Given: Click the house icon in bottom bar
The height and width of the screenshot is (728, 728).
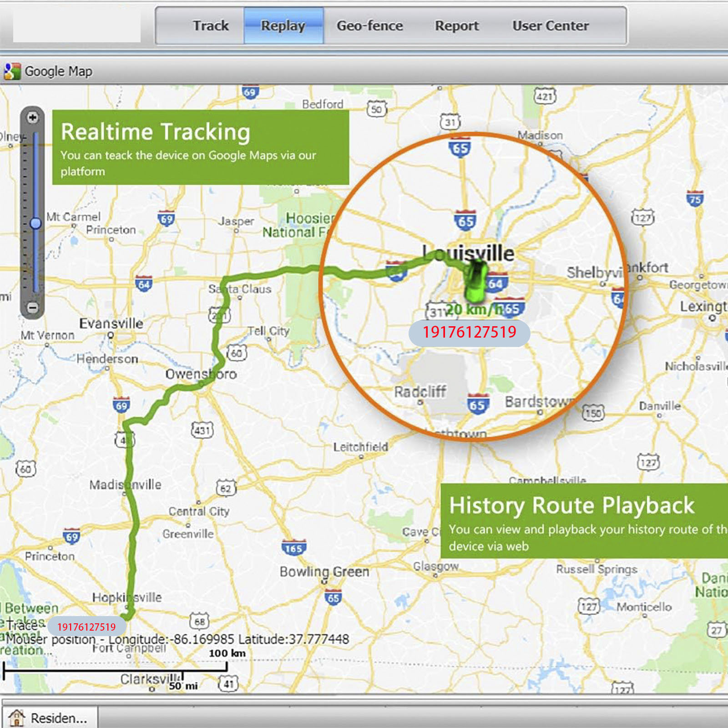Looking at the screenshot, I should coord(17,718).
